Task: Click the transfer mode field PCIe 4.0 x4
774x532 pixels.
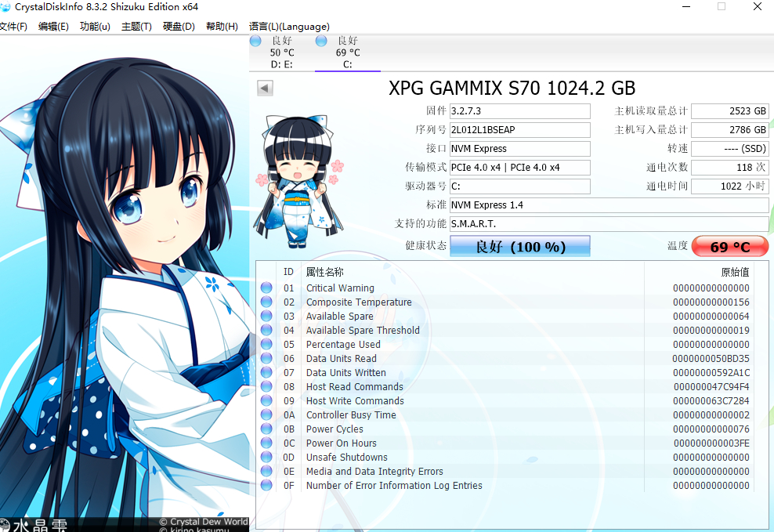Action: (520, 168)
